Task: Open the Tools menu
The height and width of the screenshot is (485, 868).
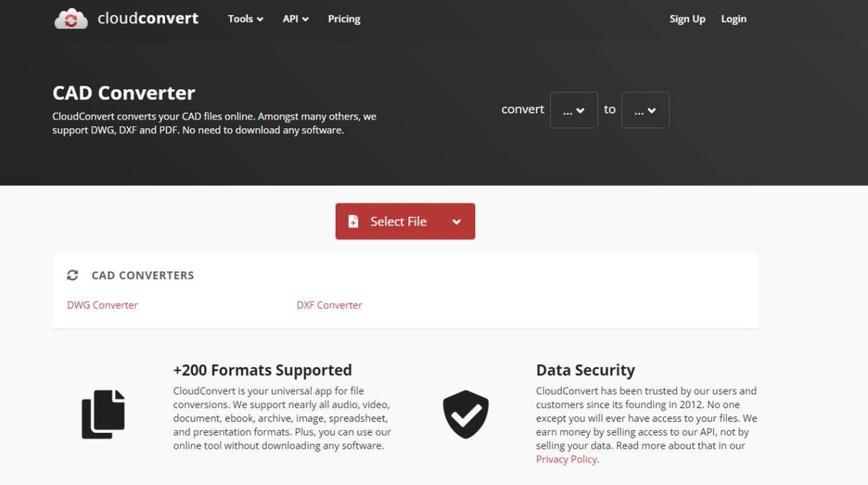Action: coord(245,19)
